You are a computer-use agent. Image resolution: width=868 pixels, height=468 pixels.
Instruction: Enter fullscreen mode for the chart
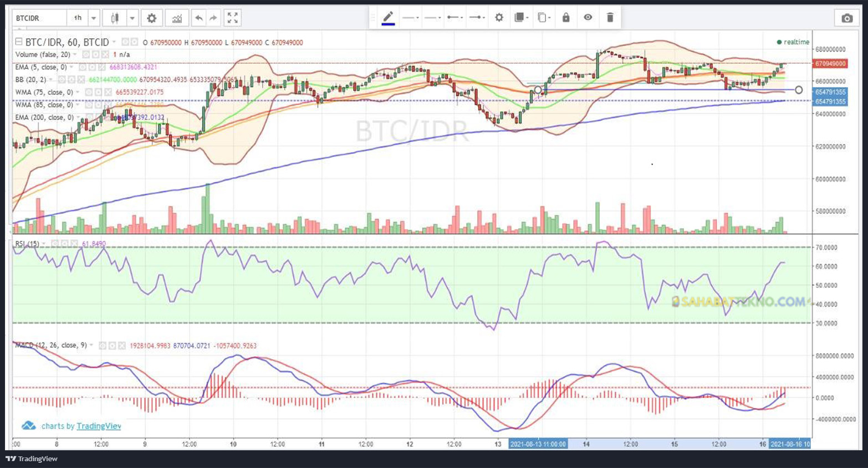pos(233,18)
